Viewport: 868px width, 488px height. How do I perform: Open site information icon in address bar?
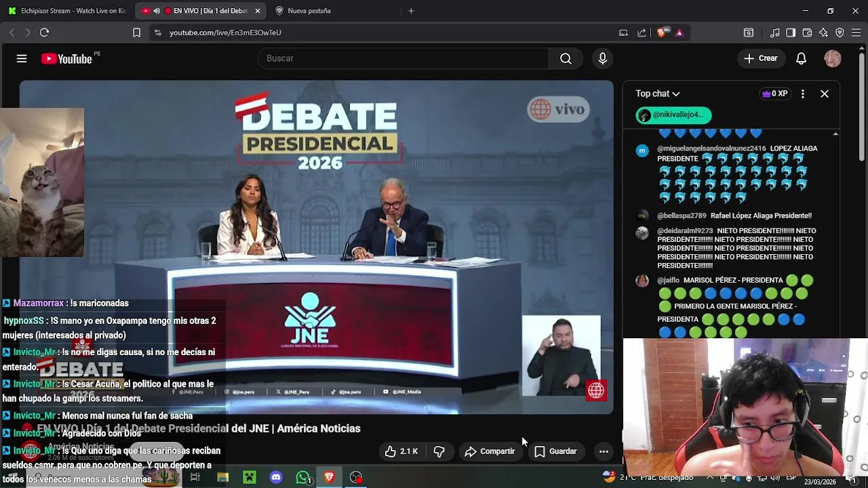(x=157, y=33)
